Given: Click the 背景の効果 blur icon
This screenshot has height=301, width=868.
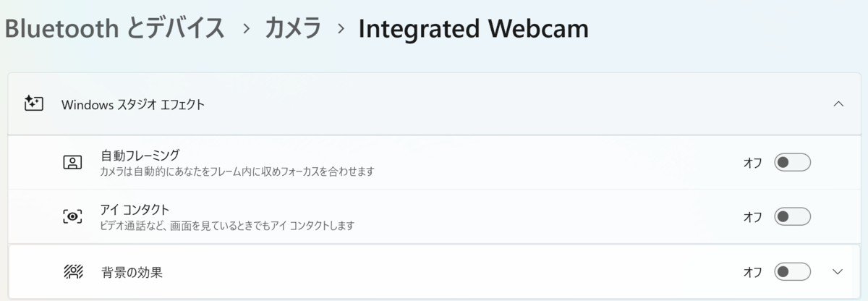Looking at the screenshot, I should coord(73,272).
